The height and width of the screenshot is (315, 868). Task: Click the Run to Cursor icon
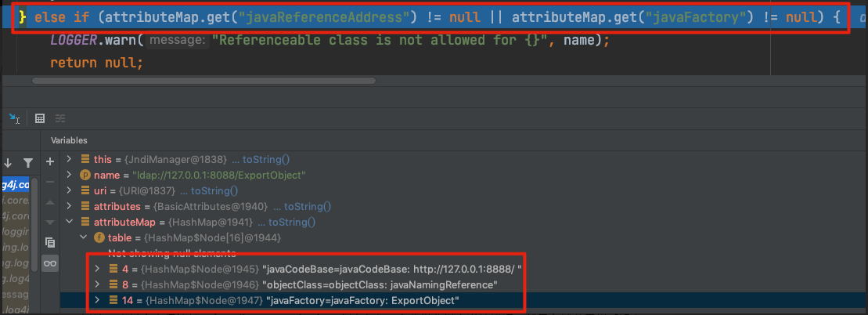pos(15,118)
